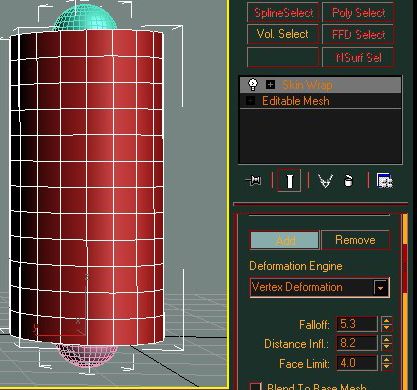The height and width of the screenshot is (390, 417).
Task: Toggle Skin Wrap lightbulb icon
Action: (x=253, y=84)
